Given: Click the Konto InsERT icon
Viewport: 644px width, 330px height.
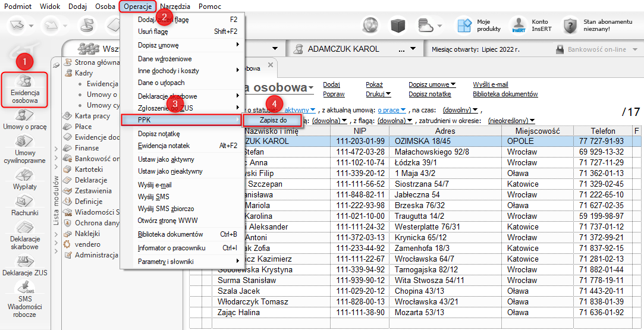Looking at the screenshot, I should [519, 25].
